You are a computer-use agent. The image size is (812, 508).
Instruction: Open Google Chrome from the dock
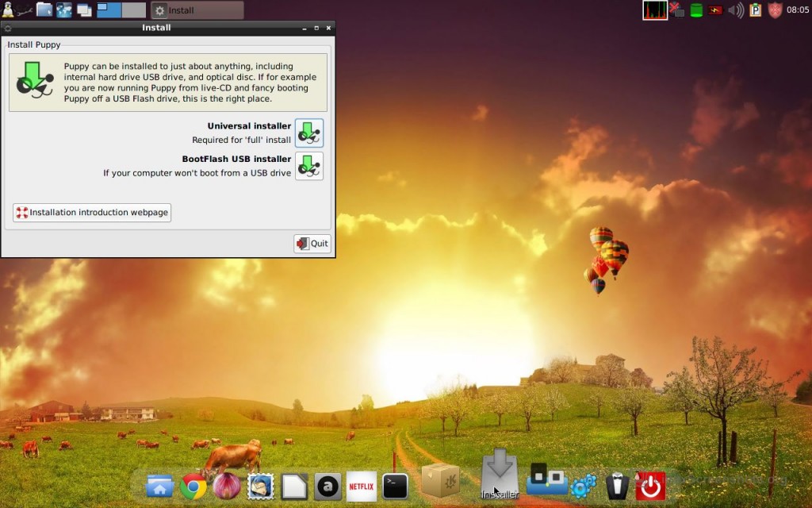click(x=193, y=486)
